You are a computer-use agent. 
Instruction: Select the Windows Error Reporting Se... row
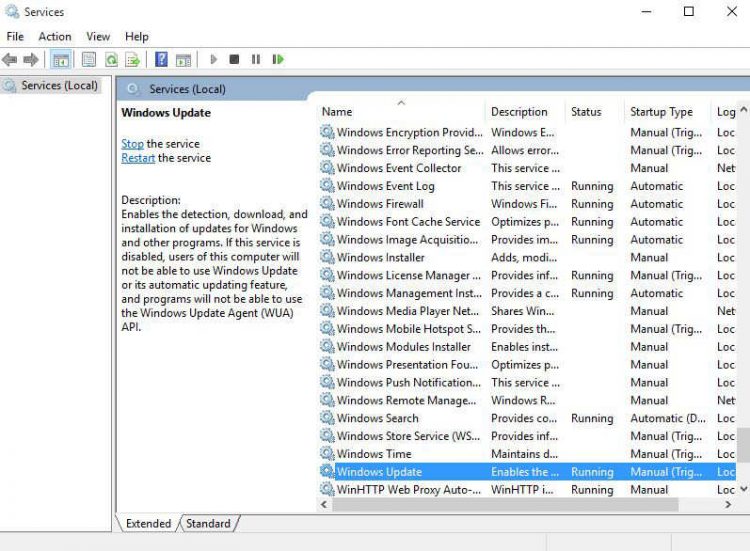pos(528,150)
